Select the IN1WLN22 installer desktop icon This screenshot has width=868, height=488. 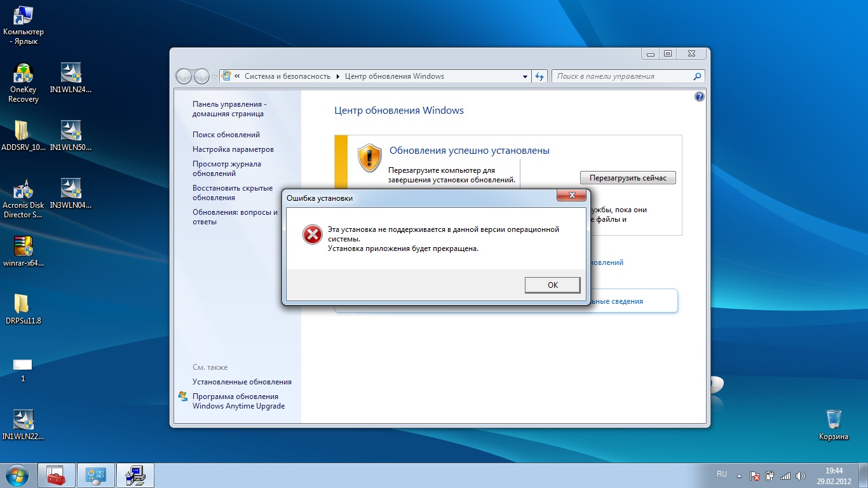pos(23,425)
